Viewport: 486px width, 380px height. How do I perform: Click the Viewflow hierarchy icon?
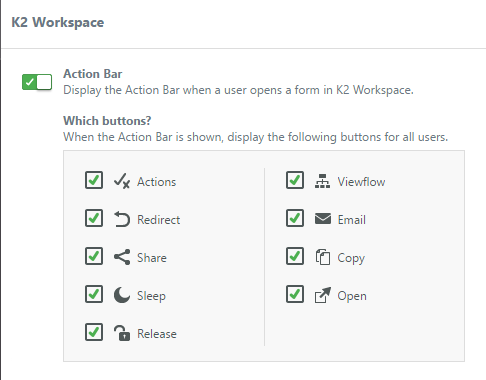(x=322, y=181)
